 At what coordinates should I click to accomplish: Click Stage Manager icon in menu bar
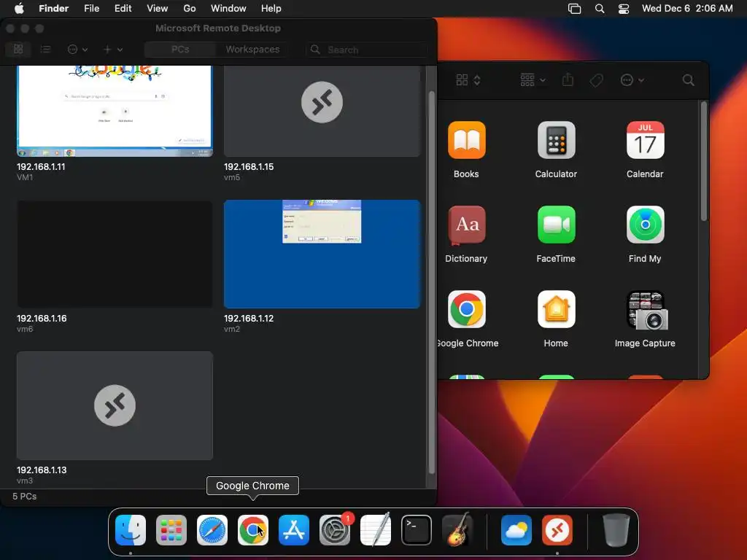point(575,8)
